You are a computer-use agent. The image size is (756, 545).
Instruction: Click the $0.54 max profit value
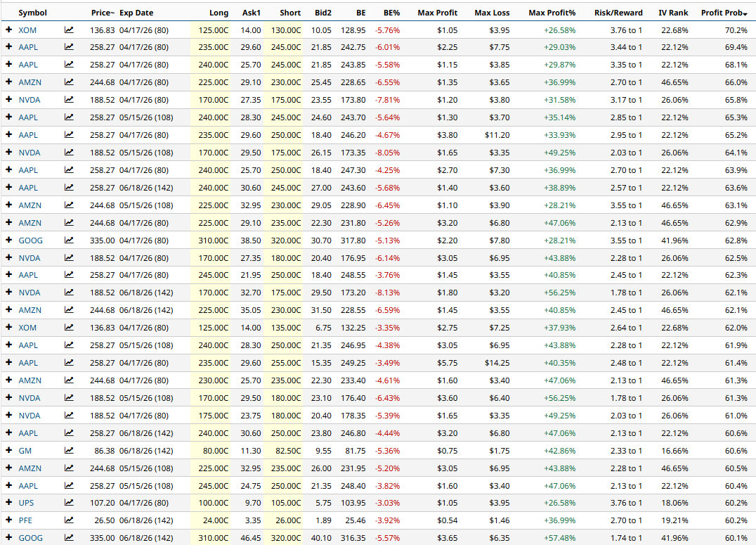coord(448,520)
